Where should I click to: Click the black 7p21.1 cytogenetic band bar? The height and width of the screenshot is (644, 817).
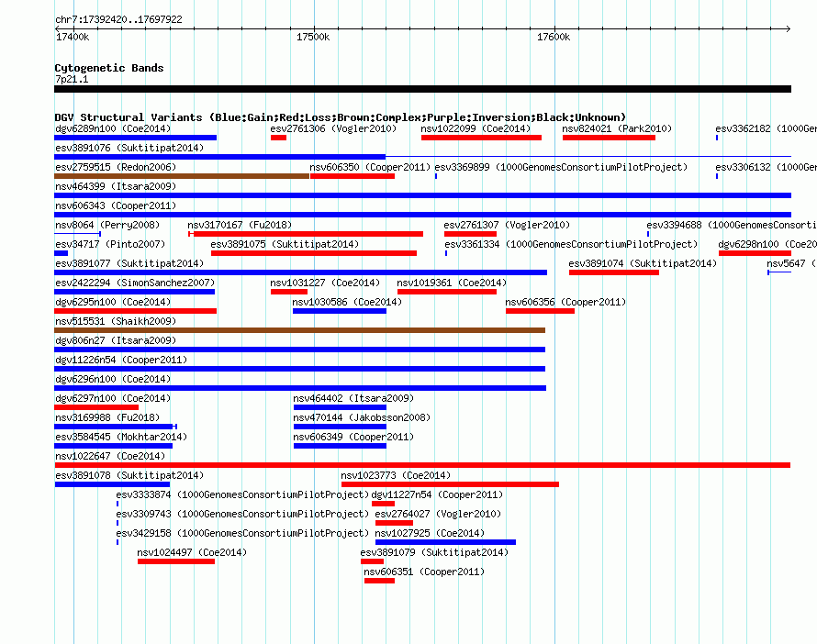422,90
